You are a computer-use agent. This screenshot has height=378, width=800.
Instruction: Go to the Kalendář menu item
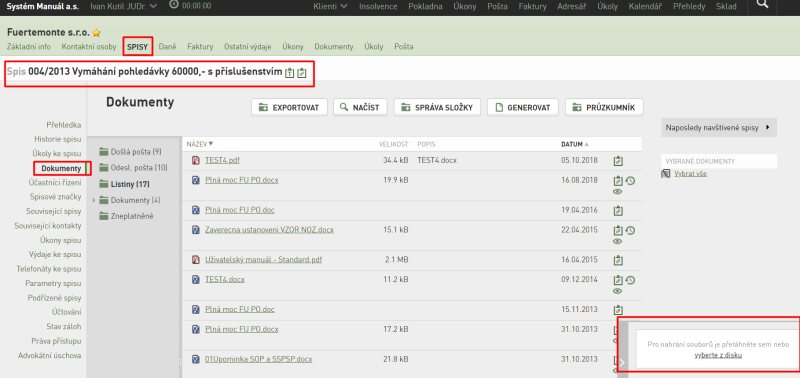(645, 6)
